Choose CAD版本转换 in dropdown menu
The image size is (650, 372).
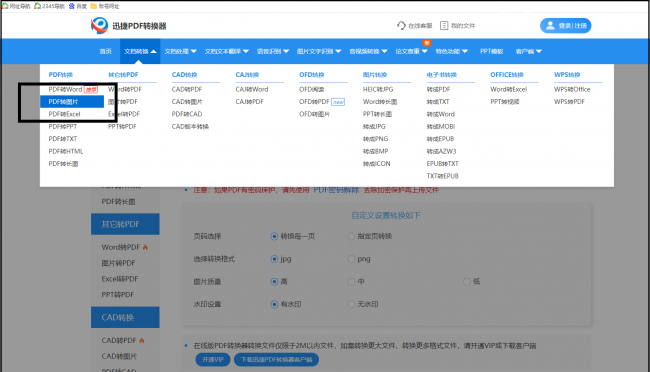coord(190,126)
